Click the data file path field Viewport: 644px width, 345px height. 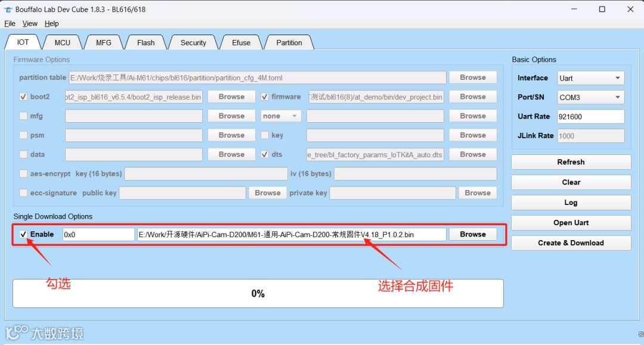click(134, 154)
